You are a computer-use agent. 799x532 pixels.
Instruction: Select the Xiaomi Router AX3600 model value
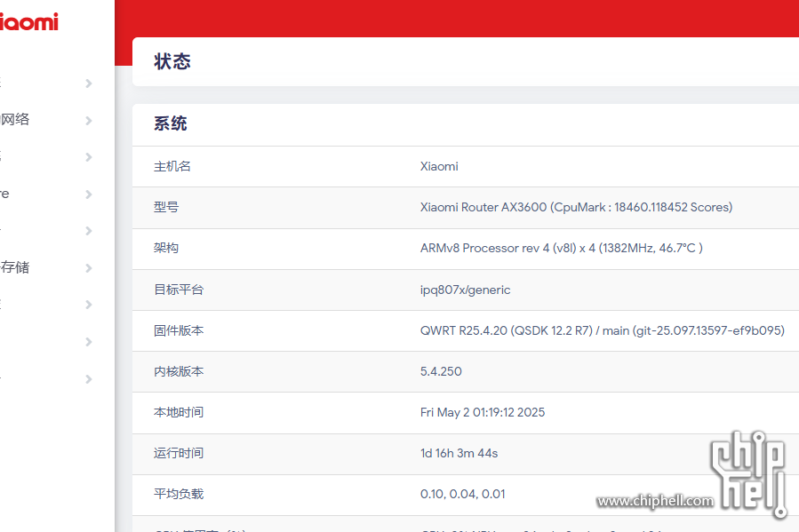pos(576,207)
